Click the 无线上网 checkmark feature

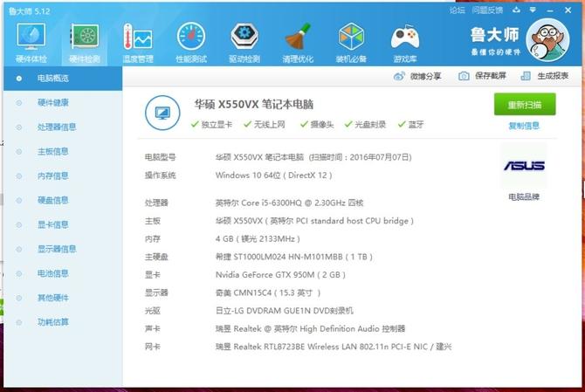pos(265,124)
